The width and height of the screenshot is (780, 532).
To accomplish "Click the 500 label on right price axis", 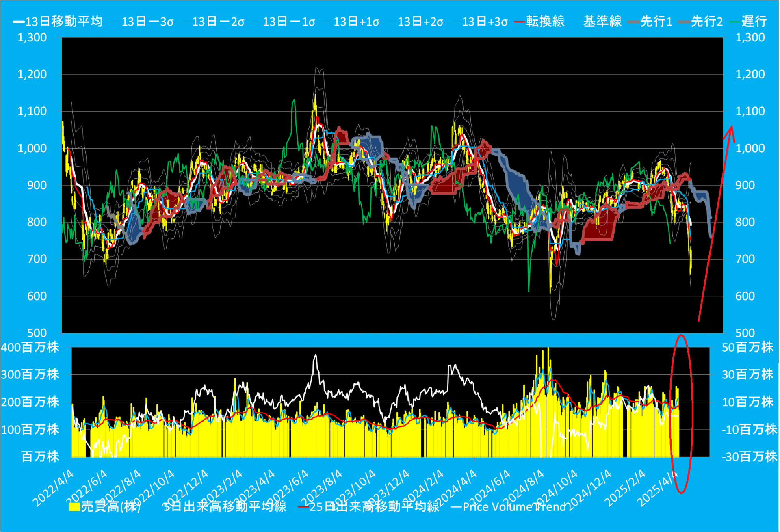I will click(745, 333).
